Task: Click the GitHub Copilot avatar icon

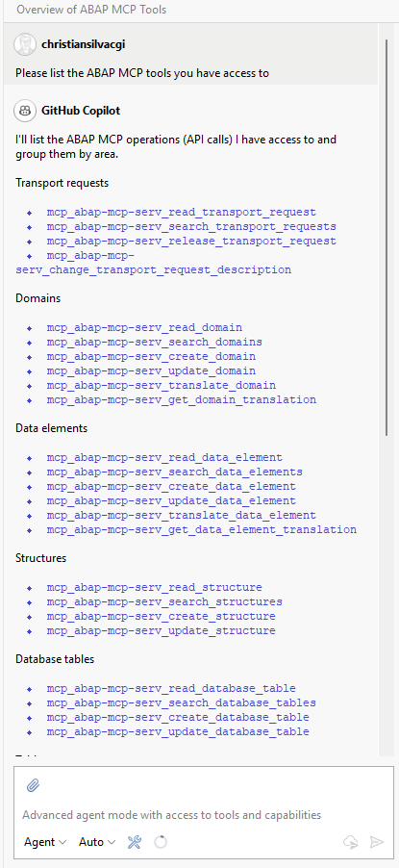Action: click(25, 111)
